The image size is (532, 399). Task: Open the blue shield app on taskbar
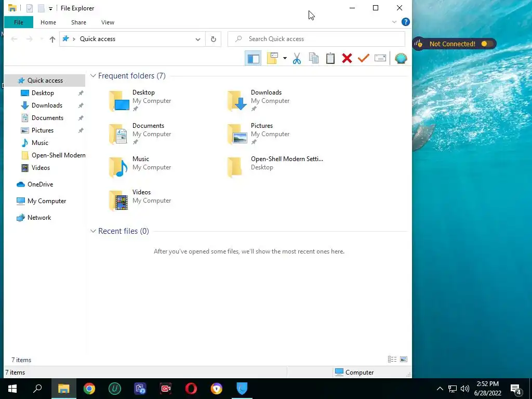[242, 389]
